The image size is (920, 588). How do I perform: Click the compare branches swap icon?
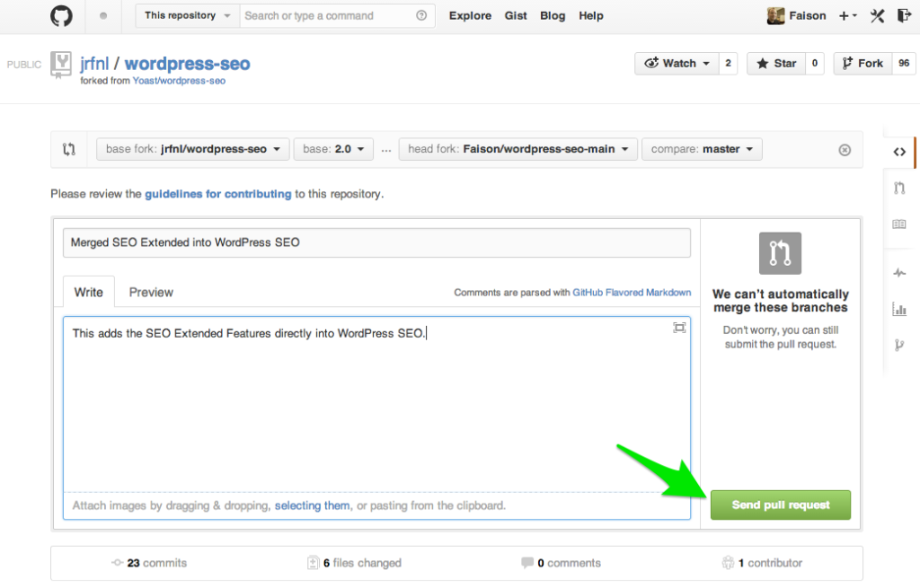[68, 150]
